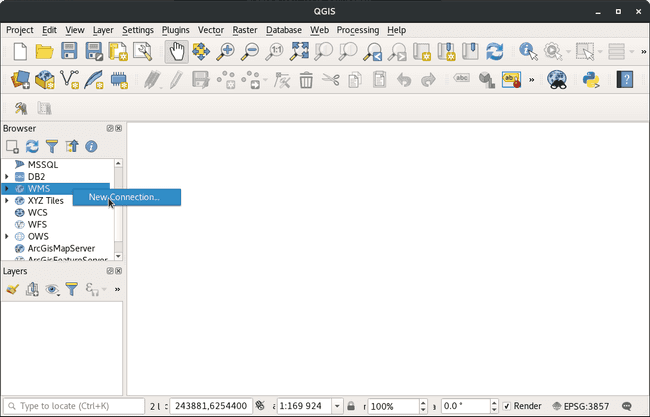This screenshot has width=650, height=417.
Task: Click the Redo arrow
Action: pyautogui.click(x=428, y=80)
